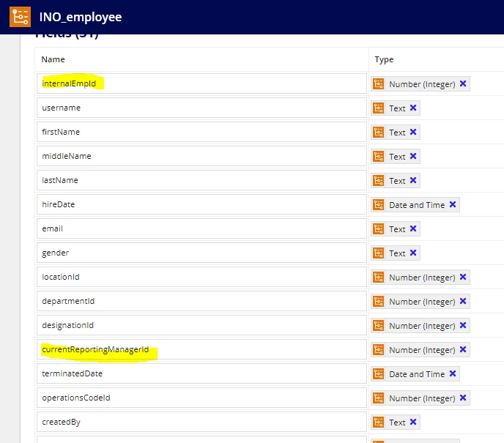Click Number (Integer) label for internalEmpId

pyautogui.click(x=422, y=84)
